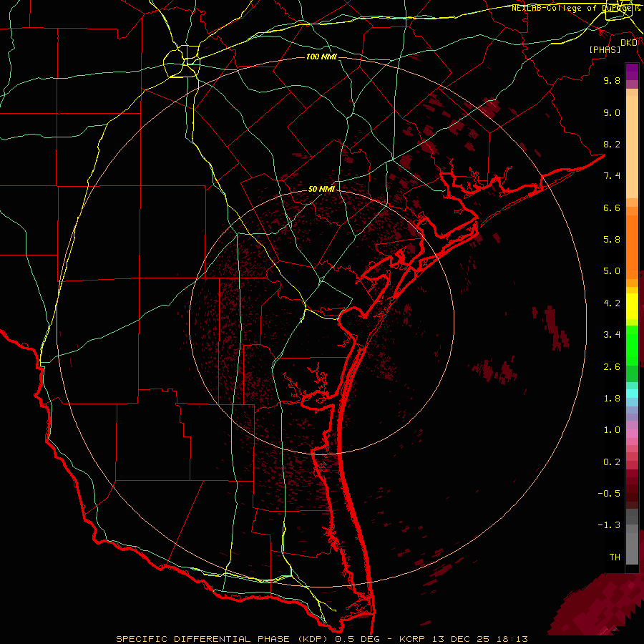This screenshot has width=644, height=644.
Task: Pick the gray swatch near the TH label
Action: [632, 550]
